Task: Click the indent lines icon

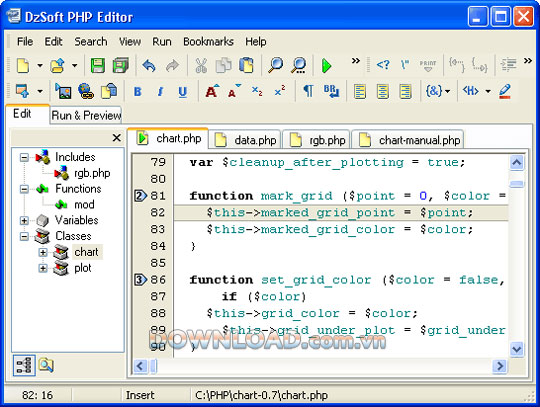Action: 509,64
